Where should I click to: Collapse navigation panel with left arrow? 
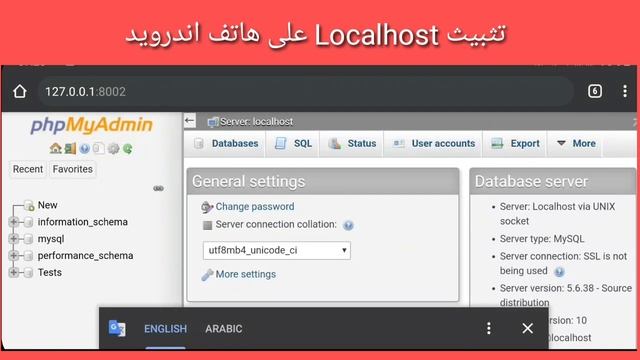pos(189,121)
